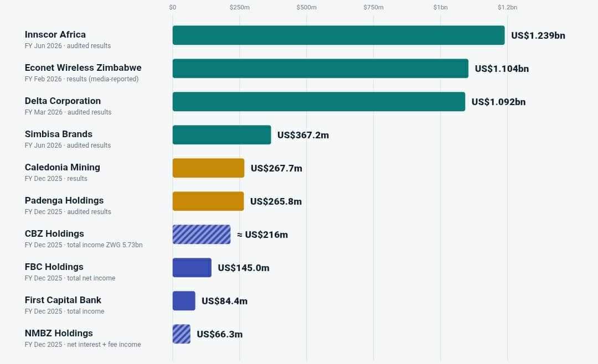
Task: Select the Padenga Holdings gold bar
Action: (208, 201)
